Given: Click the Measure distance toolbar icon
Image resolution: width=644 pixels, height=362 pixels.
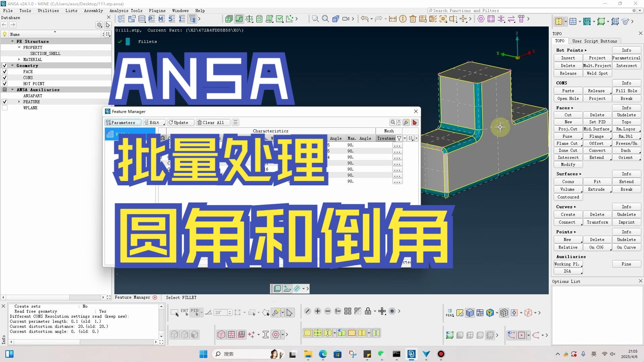Looking at the screenshot, I should tap(392, 19).
